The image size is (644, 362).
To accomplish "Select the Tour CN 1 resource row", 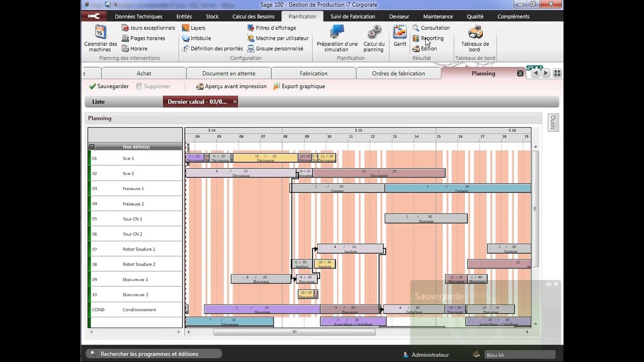I will [x=135, y=219].
